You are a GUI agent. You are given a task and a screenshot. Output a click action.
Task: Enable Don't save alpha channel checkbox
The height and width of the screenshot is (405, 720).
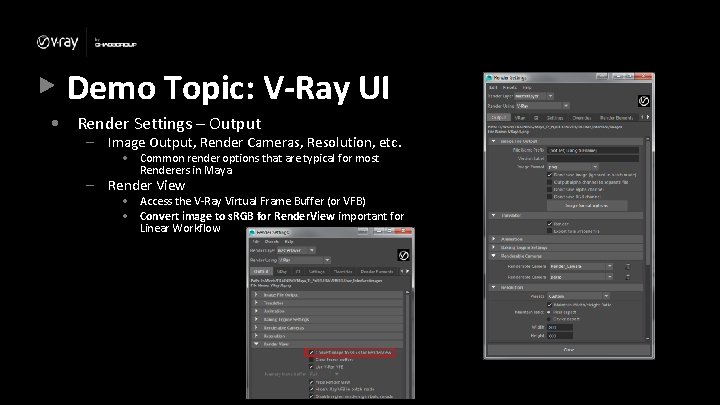pyautogui.click(x=550, y=189)
